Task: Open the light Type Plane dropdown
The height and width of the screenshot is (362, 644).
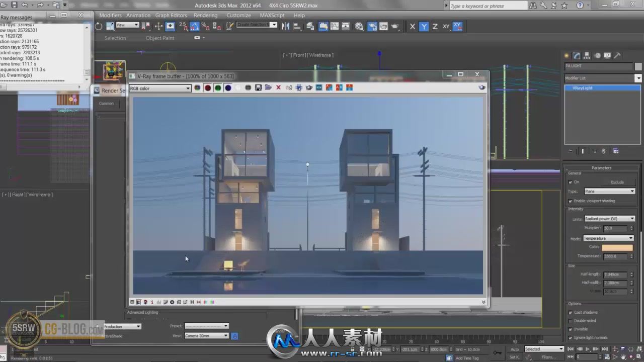Action: (x=609, y=191)
